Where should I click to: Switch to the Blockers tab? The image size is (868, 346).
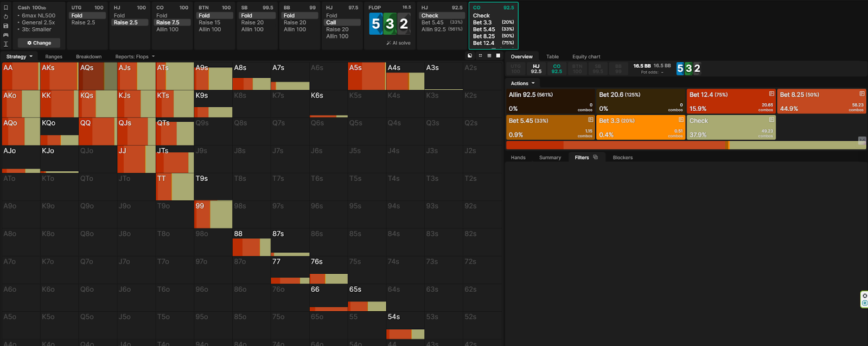pyautogui.click(x=623, y=158)
